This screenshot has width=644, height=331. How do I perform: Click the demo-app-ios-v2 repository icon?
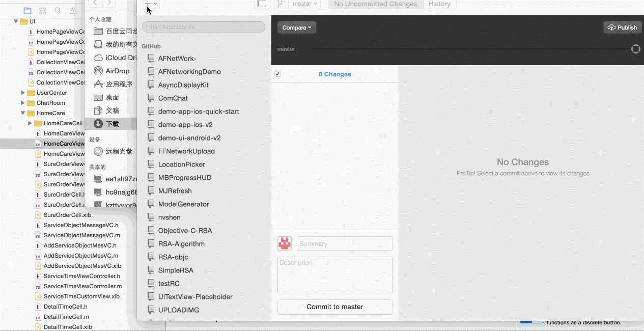(x=151, y=125)
